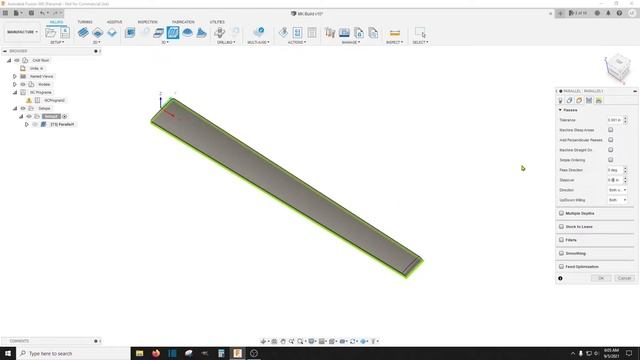This screenshot has width=640, height=360.
Task: Open the Linking tab in Parallel dialog
Action: pyautogui.click(x=599, y=100)
